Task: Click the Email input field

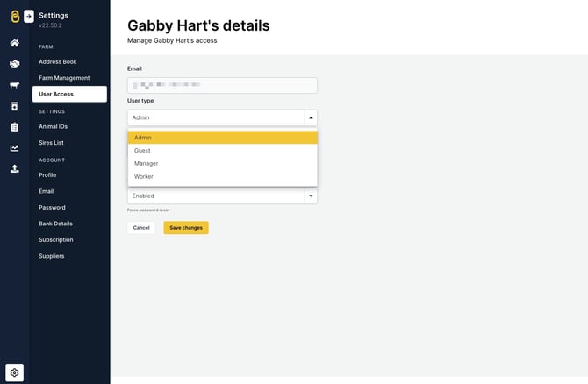Action: (222, 86)
